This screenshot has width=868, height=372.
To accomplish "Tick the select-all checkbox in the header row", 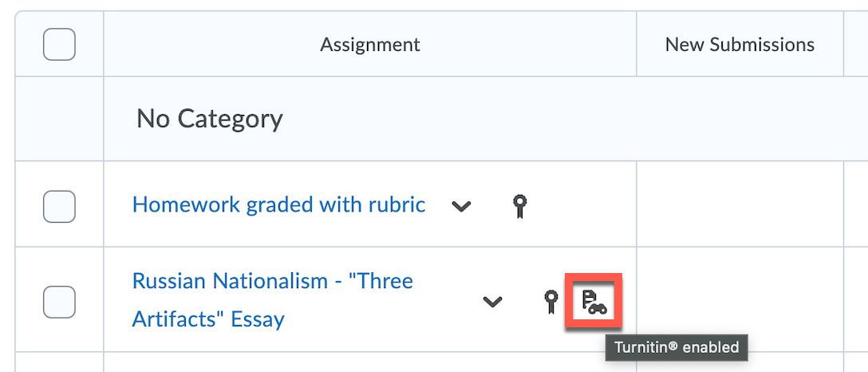I will (x=59, y=44).
